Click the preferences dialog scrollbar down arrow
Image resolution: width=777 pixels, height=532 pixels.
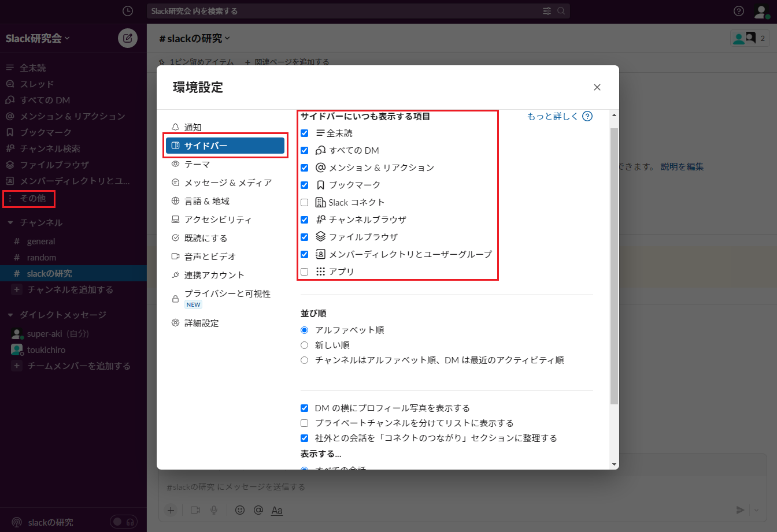614,464
